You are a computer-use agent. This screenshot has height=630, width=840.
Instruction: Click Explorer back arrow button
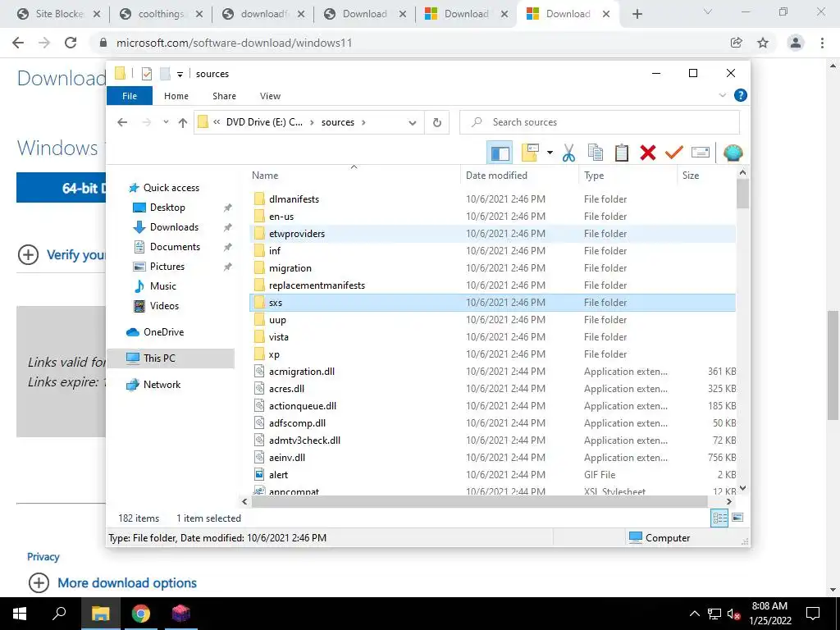[122, 123]
